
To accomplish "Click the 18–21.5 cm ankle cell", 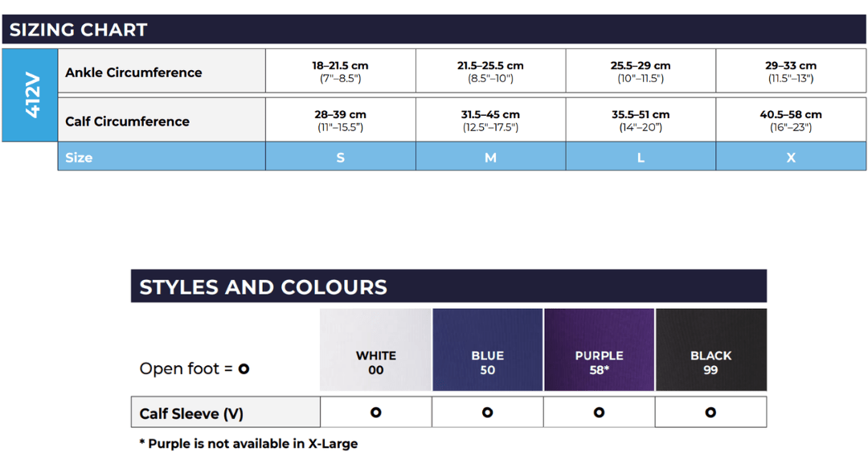I will click(x=341, y=72).
